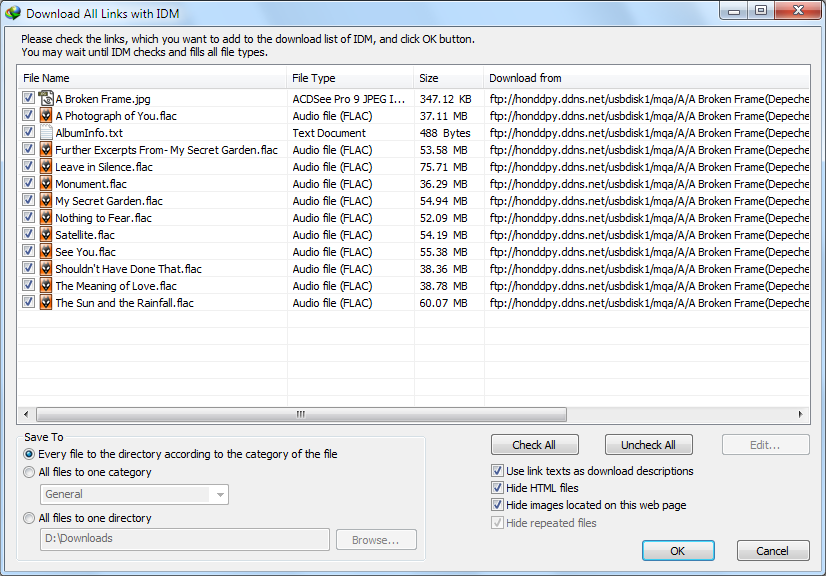Screen dimensions: 826x576
Task: Uncheck The Meaning of Love.flac checkbox
Action: pyautogui.click(x=28, y=285)
